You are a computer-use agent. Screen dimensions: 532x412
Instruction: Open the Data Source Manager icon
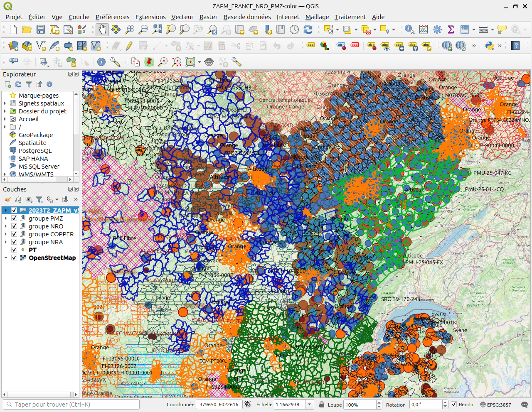(13, 46)
